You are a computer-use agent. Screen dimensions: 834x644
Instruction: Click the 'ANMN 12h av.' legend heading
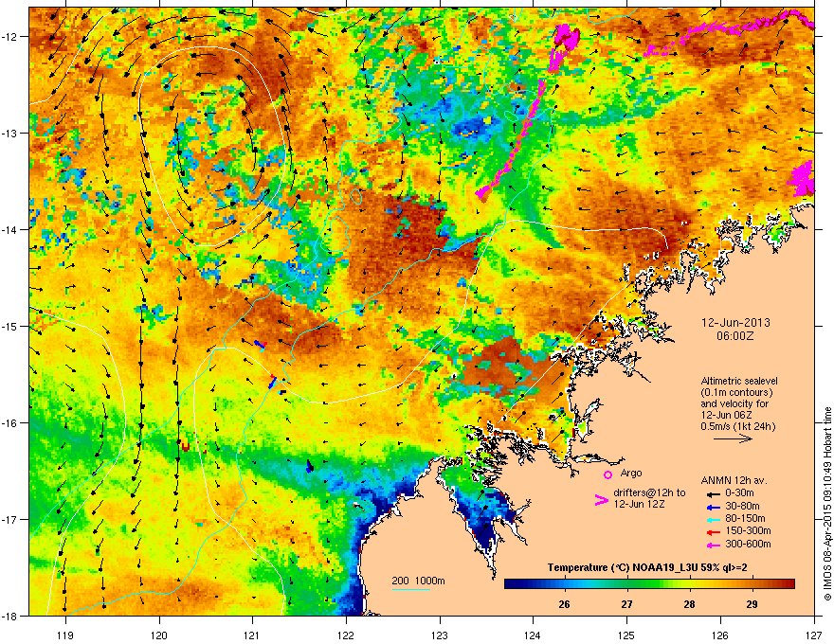click(x=734, y=481)
